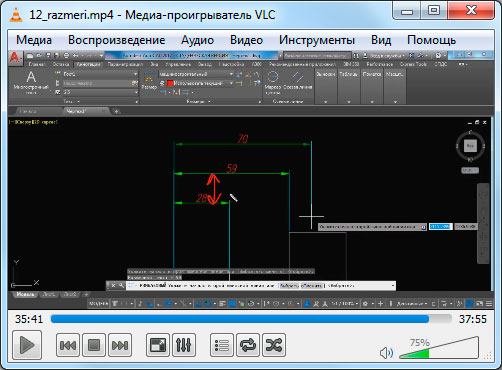Set volume on the volume slider
The height and width of the screenshot is (370, 502).
[x=439, y=348]
